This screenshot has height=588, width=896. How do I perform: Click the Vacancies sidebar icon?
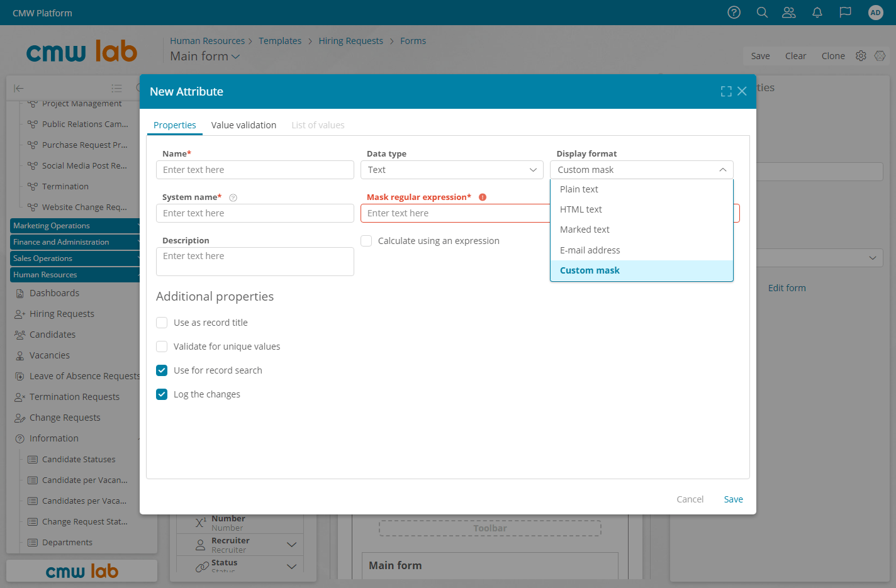[20, 355]
